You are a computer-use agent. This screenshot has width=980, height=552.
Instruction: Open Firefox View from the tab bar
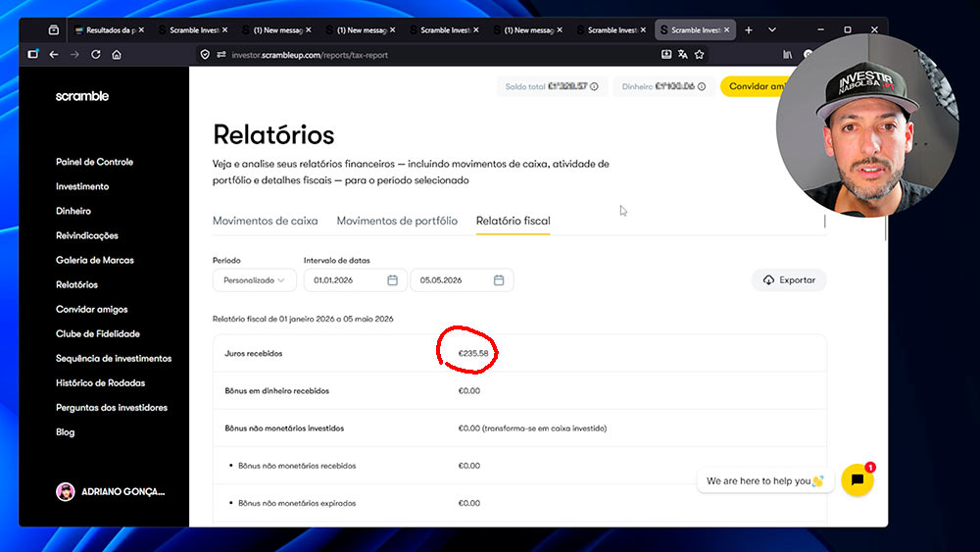click(x=54, y=30)
